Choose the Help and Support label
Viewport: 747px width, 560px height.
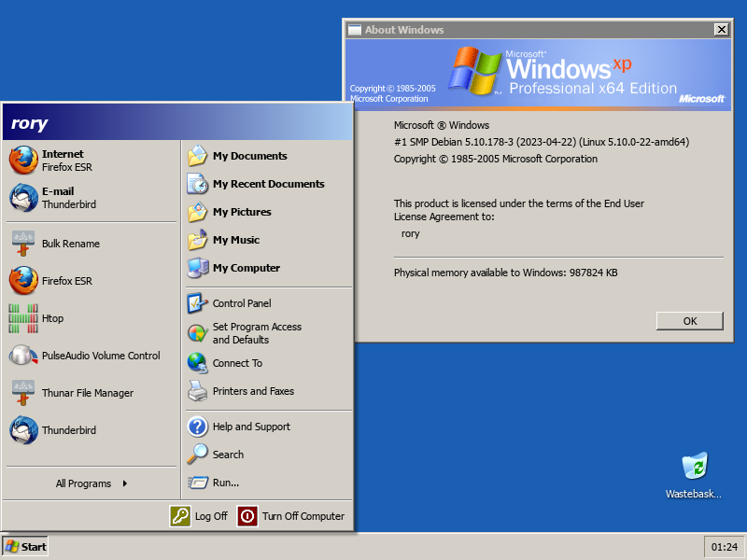pyautogui.click(x=251, y=427)
